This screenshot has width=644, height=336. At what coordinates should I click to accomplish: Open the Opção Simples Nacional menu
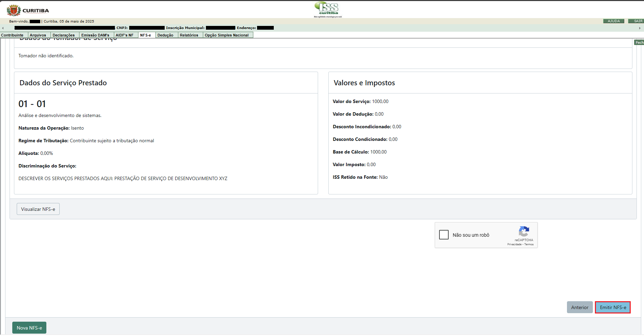(227, 35)
